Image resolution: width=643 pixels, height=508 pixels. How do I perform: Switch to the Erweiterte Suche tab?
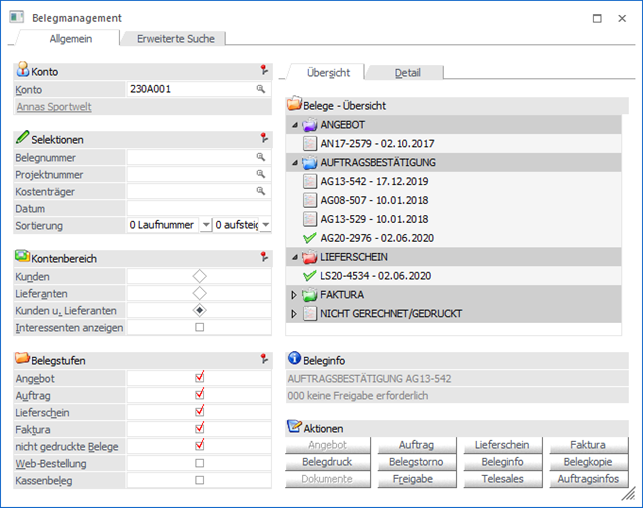[x=175, y=39]
